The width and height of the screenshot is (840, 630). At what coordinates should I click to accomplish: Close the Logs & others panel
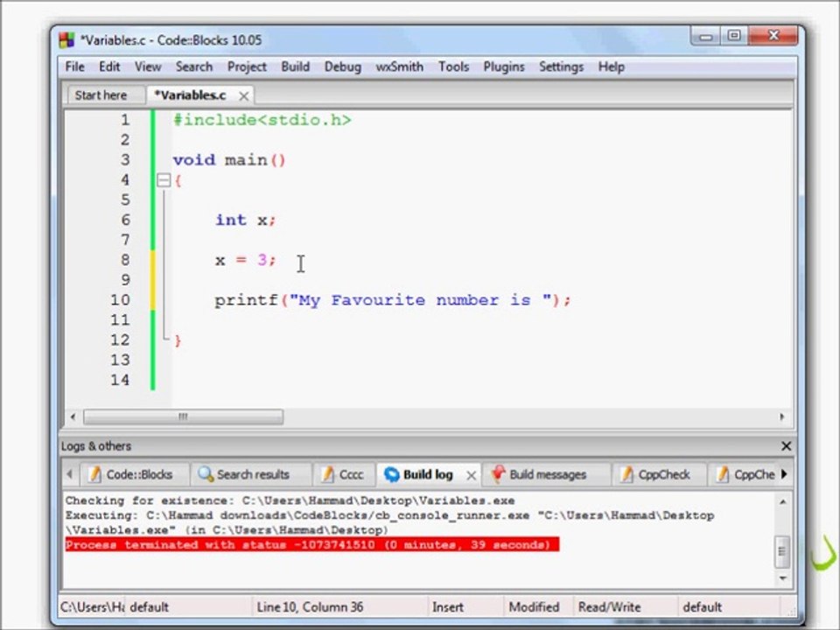point(786,445)
